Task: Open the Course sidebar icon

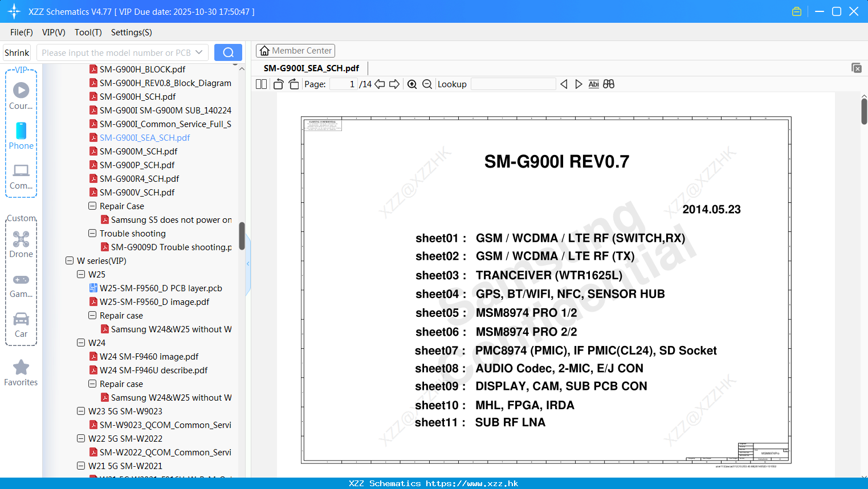Action: pos(21,91)
